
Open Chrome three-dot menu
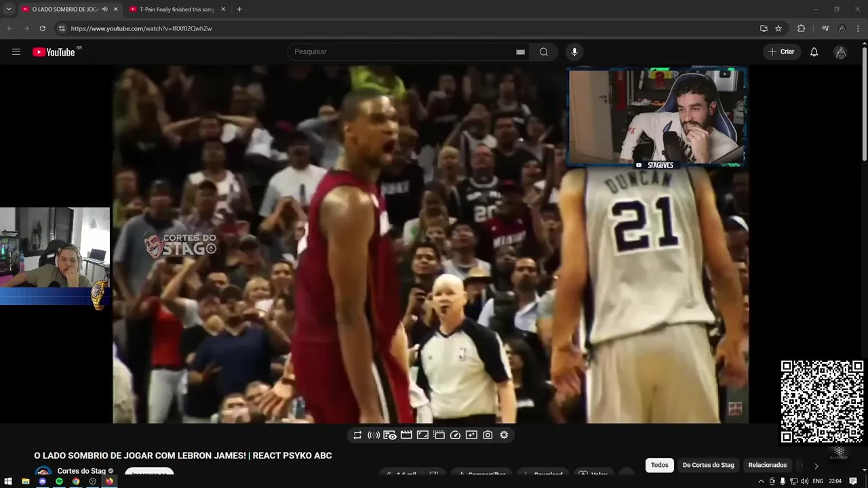[x=857, y=28]
